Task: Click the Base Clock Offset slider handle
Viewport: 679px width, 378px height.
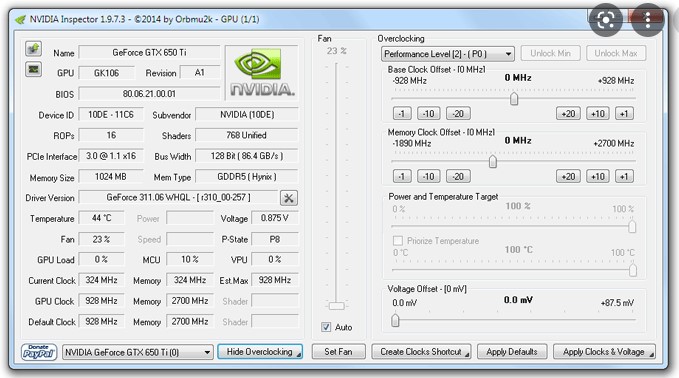Action: 514,99
